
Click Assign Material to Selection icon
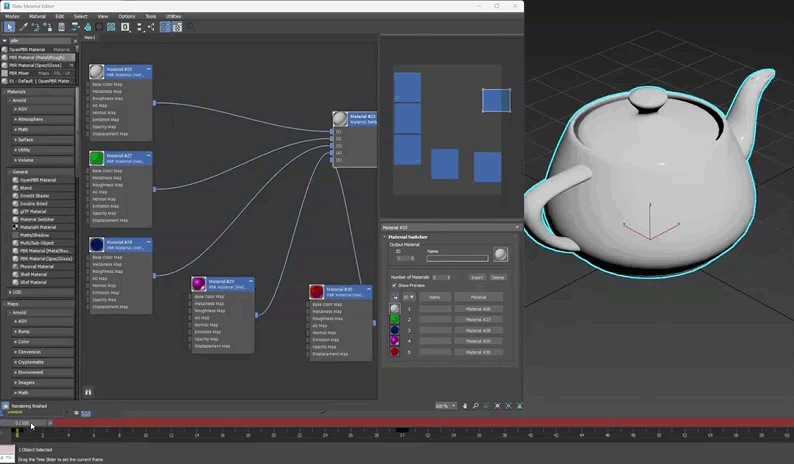point(48,27)
